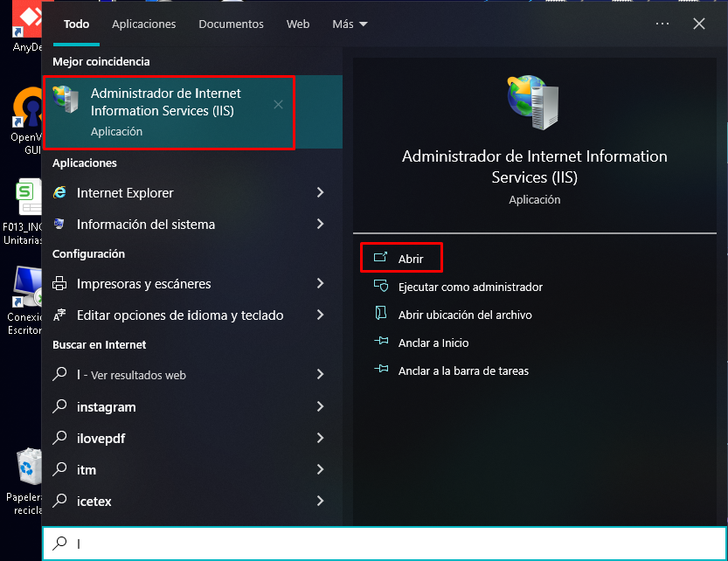728x561 pixels.
Task: Click the Anclar a la barra de tareas icon
Action: 380,371
